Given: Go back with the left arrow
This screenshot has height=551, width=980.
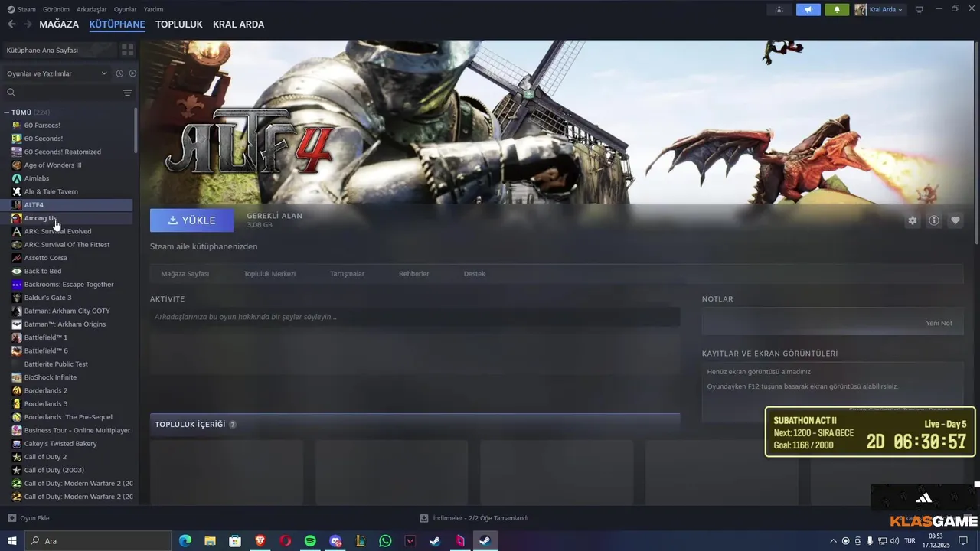Looking at the screenshot, I should (11, 24).
